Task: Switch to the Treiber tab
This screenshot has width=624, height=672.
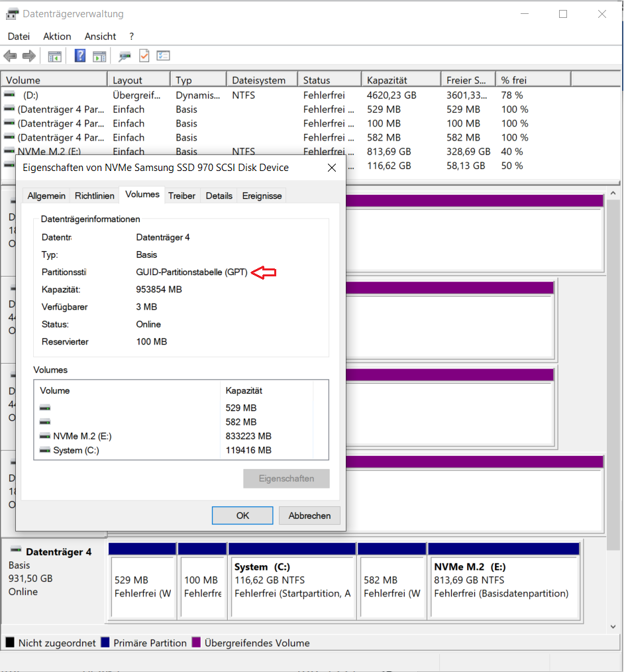Action: coord(182,196)
